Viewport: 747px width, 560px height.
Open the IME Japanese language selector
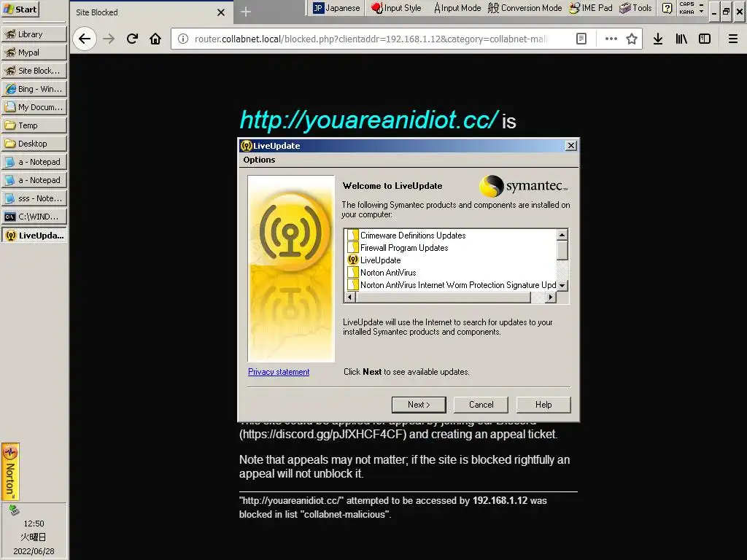[336, 8]
